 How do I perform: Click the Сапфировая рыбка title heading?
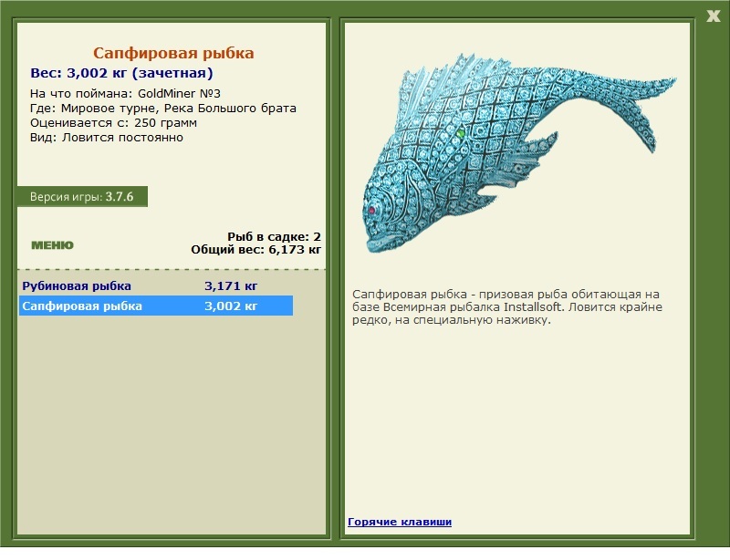tap(173, 53)
